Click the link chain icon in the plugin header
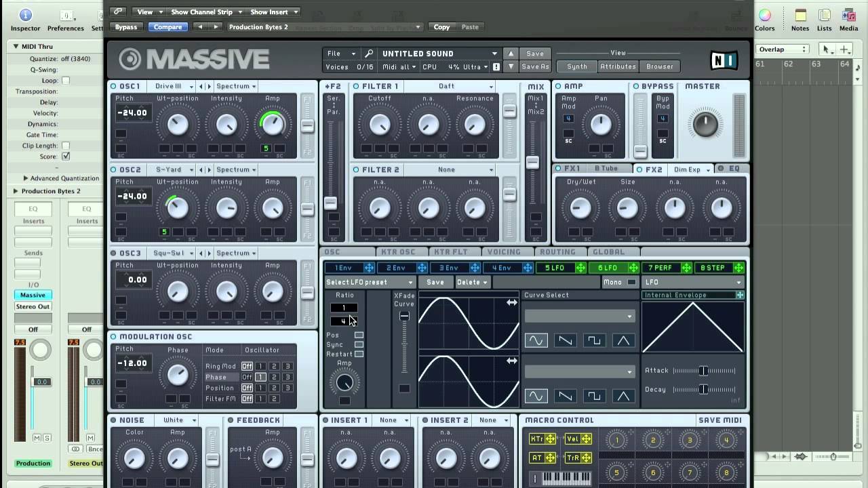This screenshot has width=868, height=488. 118,12
